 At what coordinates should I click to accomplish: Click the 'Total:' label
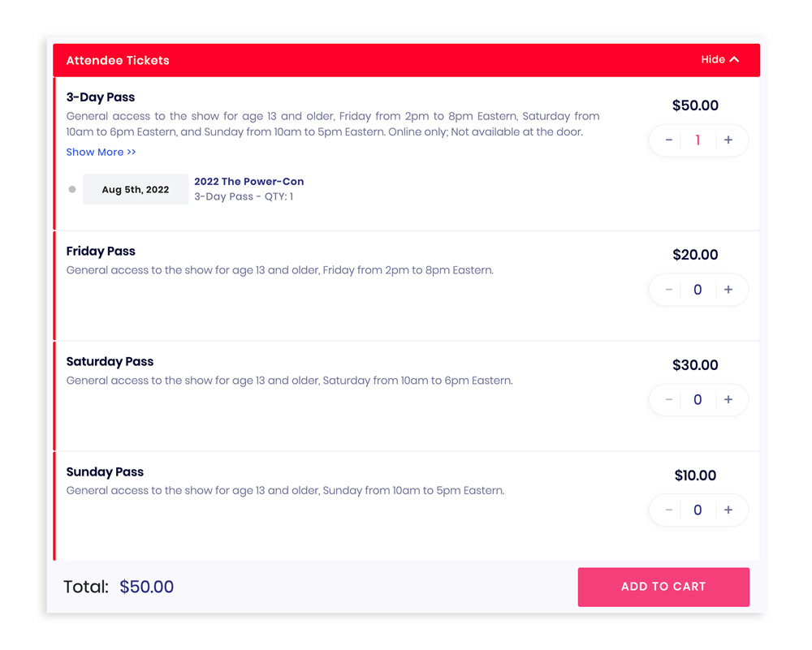click(x=86, y=587)
